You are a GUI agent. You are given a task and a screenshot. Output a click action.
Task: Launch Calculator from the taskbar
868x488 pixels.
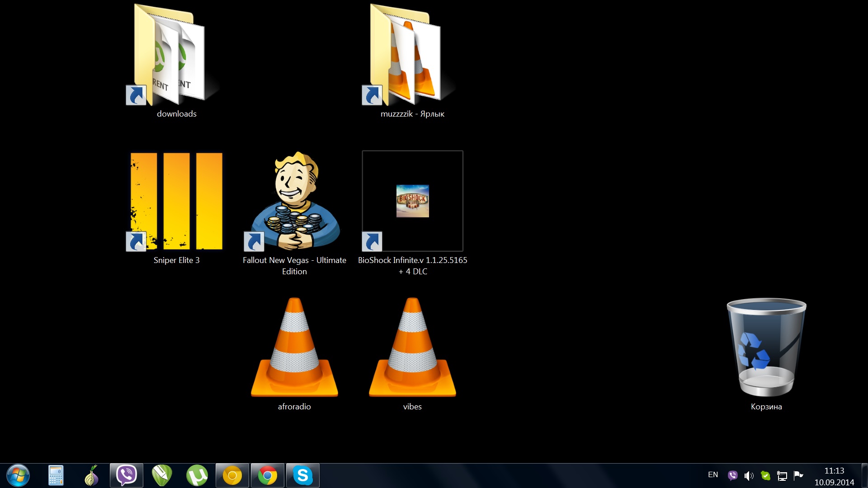56,475
